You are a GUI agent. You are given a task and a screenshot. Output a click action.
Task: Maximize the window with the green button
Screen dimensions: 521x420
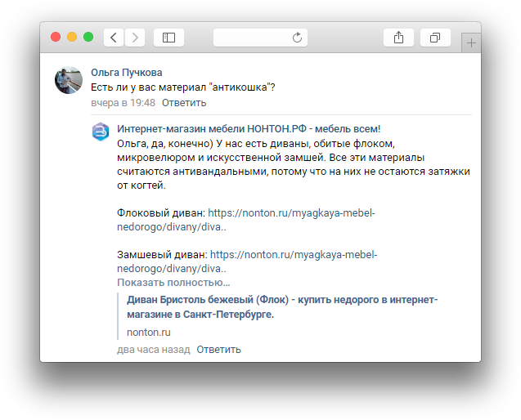pyautogui.click(x=88, y=37)
